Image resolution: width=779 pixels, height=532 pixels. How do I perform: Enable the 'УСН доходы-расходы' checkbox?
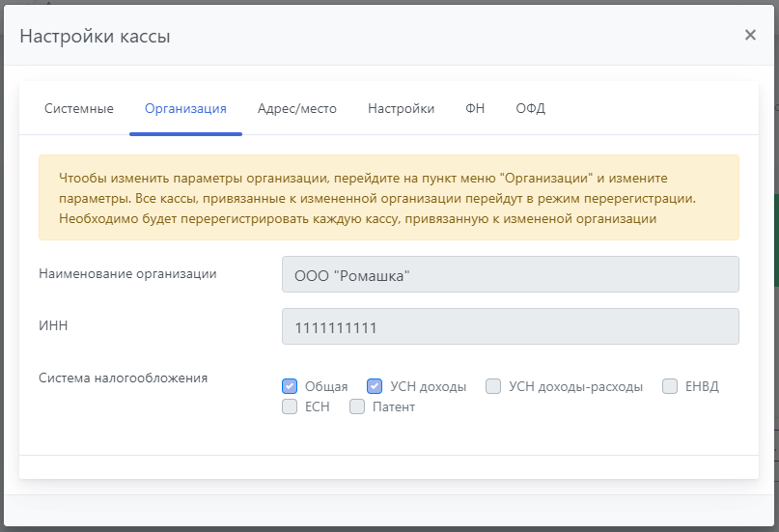(493, 386)
